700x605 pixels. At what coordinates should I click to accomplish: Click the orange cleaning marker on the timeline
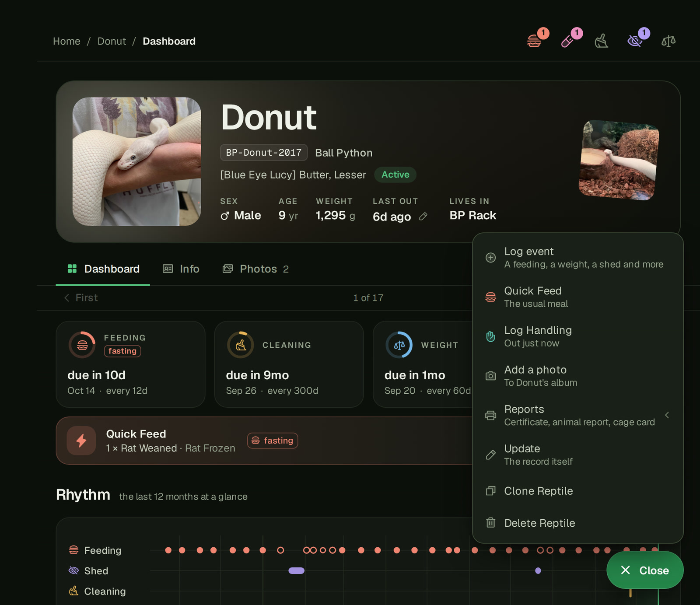coord(630,593)
